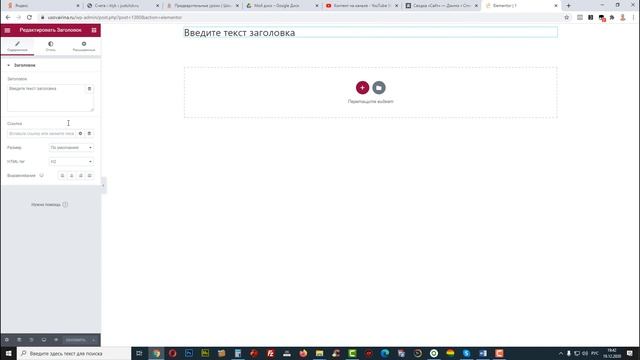Switch to the Google Docs browser tab
640x360 pixels.
point(282,6)
